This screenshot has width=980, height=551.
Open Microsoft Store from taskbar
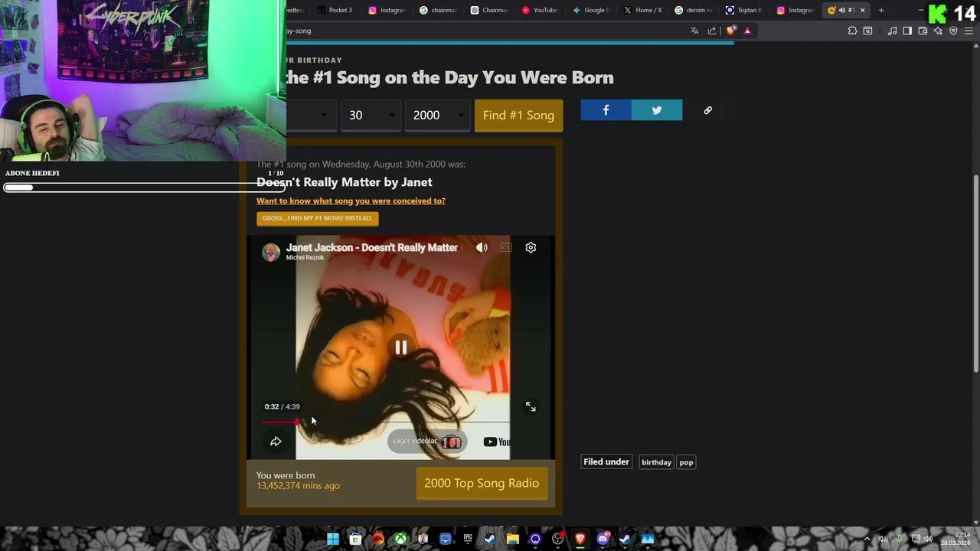[x=355, y=539]
